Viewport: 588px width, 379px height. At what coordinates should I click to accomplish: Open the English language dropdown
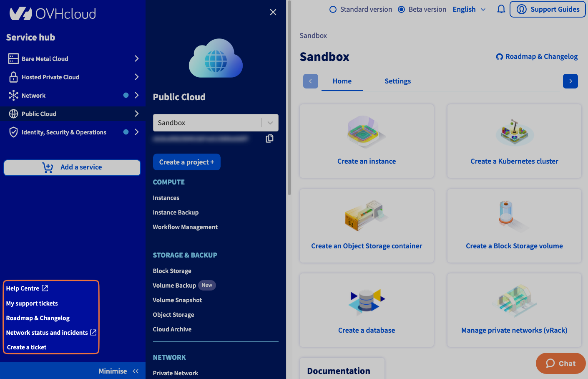[x=469, y=9]
